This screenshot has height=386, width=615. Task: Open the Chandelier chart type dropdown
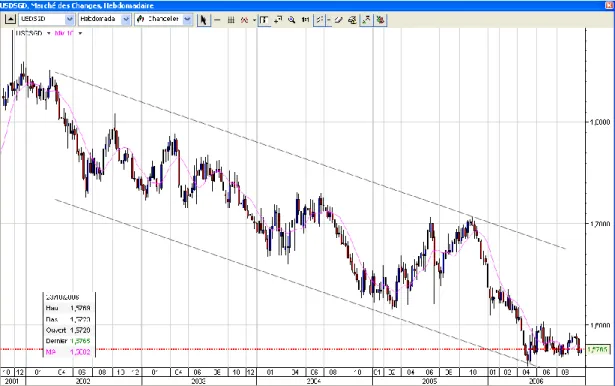(187, 19)
